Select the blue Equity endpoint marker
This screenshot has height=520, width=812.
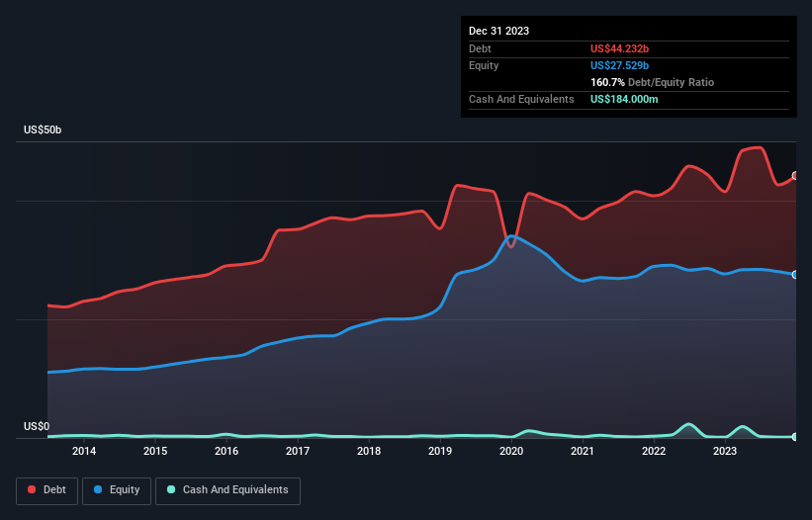(795, 275)
